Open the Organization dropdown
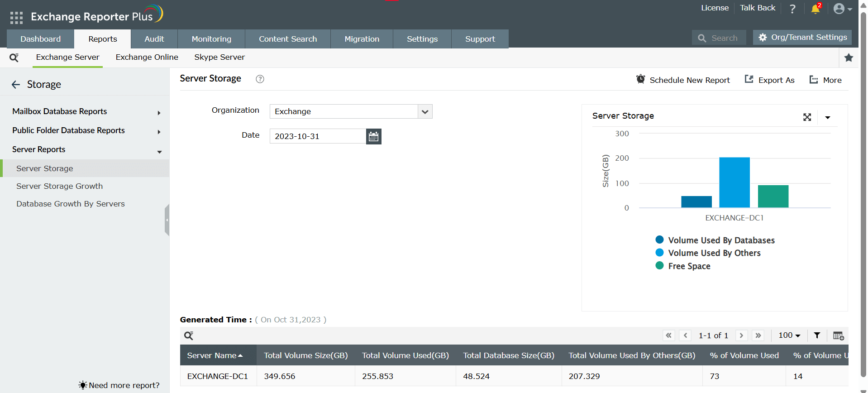Viewport: 868px width, 393px height. 351,111
